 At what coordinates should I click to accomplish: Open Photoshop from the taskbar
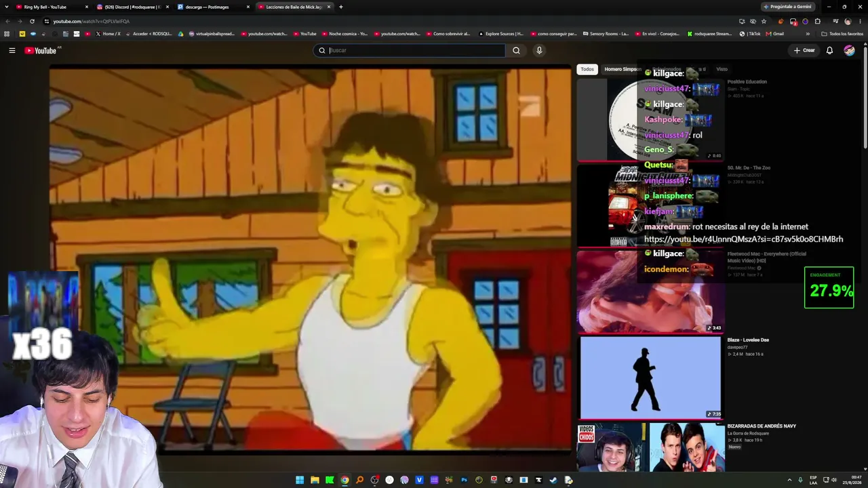click(x=464, y=480)
